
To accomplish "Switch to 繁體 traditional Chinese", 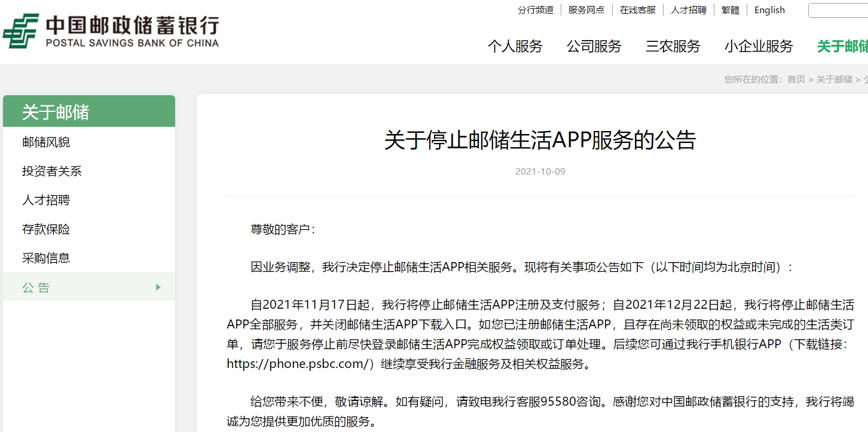I will 731,10.
